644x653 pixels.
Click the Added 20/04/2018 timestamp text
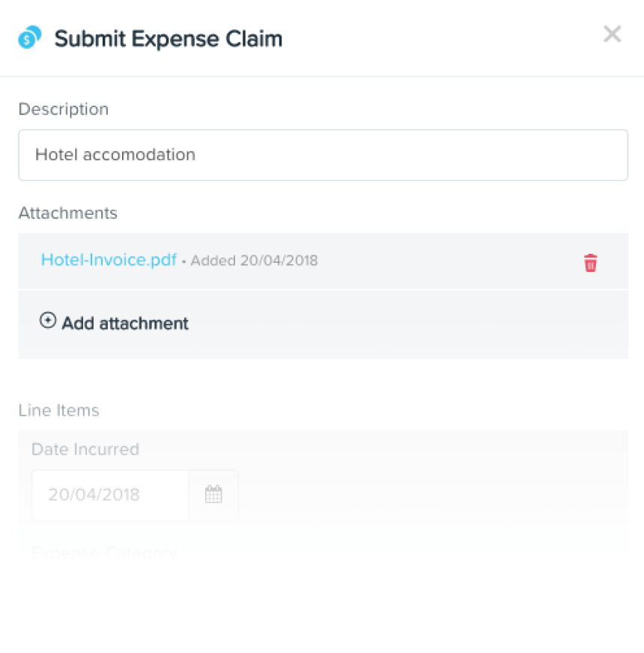[x=254, y=261]
